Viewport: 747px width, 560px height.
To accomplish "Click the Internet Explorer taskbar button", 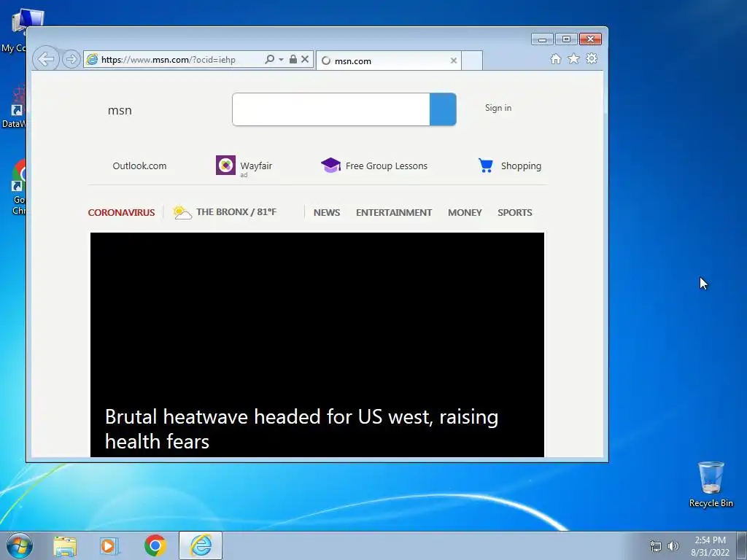I will point(201,545).
